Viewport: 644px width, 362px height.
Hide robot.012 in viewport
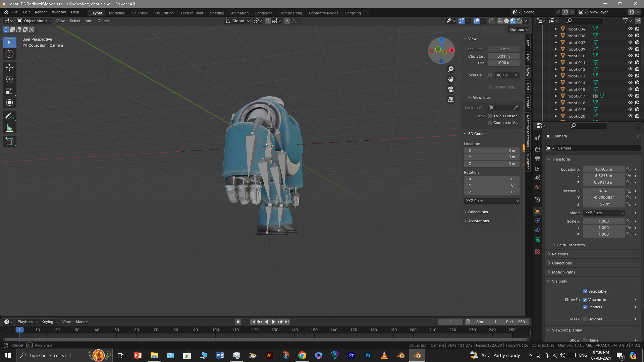(x=630, y=69)
